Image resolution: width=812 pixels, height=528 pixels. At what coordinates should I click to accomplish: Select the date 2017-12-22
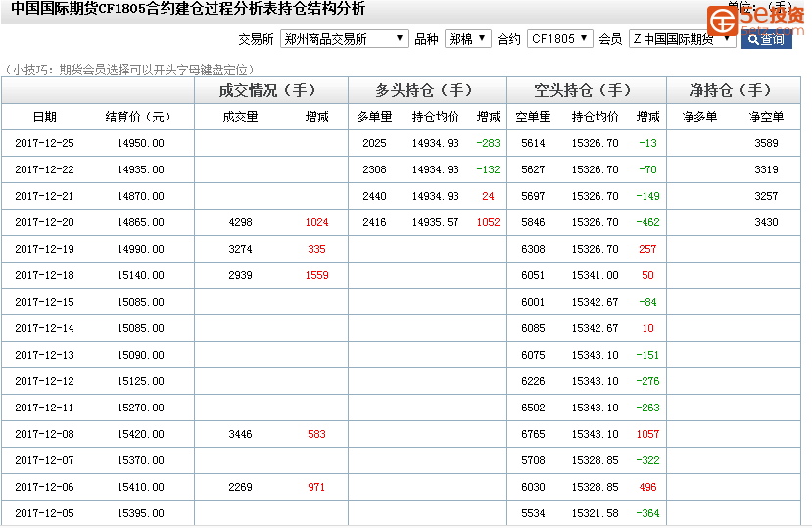click(x=44, y=169)
